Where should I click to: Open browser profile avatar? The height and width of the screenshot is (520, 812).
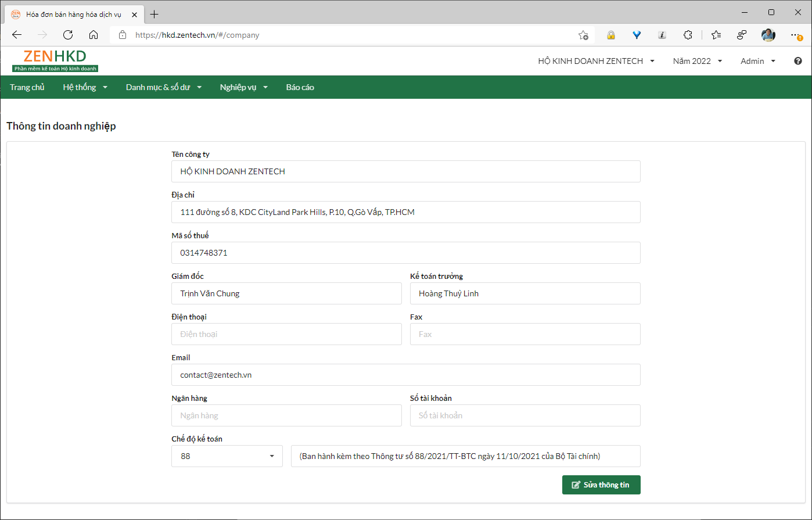tap(768, 35)
